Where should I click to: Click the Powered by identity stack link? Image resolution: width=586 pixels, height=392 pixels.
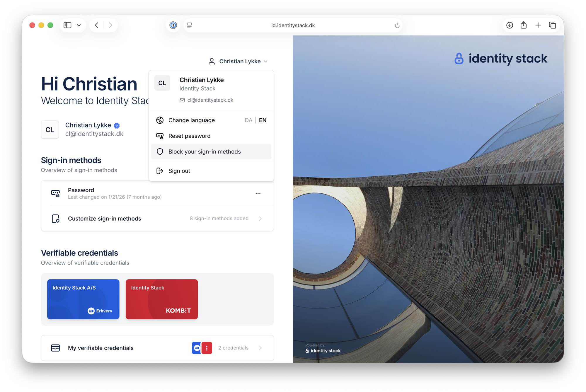[x=323, y=349]
